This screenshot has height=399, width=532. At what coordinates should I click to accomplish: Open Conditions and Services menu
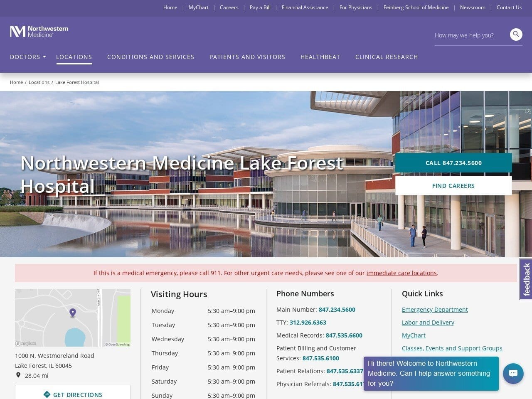(x=151, y=57)
